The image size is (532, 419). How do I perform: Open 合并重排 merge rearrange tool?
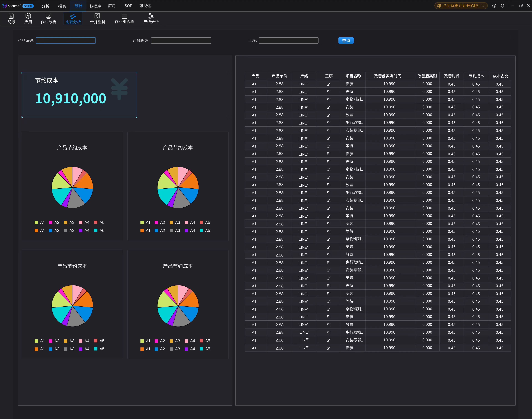point(98,19)
